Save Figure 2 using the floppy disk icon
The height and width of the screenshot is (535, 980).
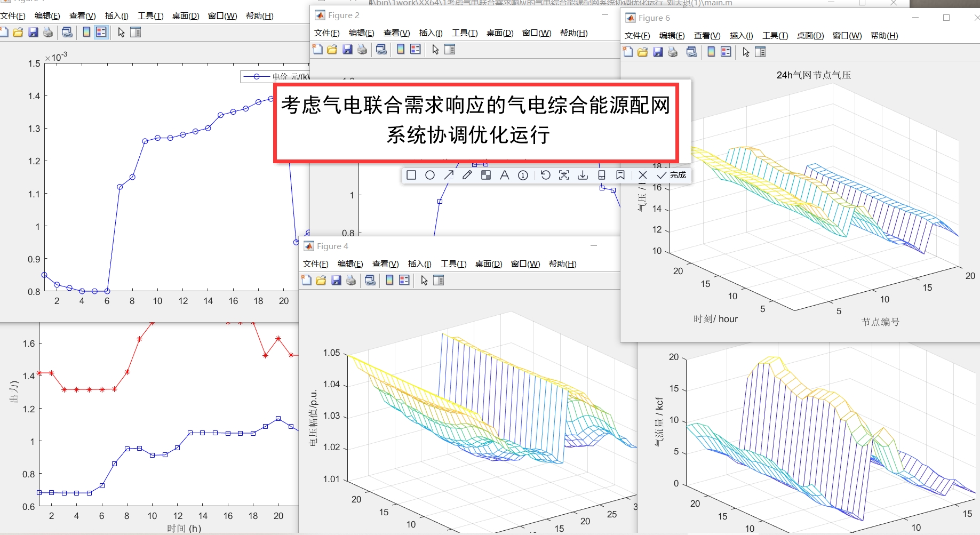point(347,50)
